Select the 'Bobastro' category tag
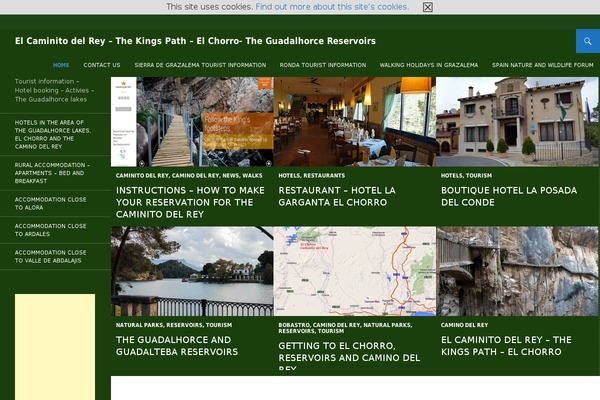 point(294,325)
